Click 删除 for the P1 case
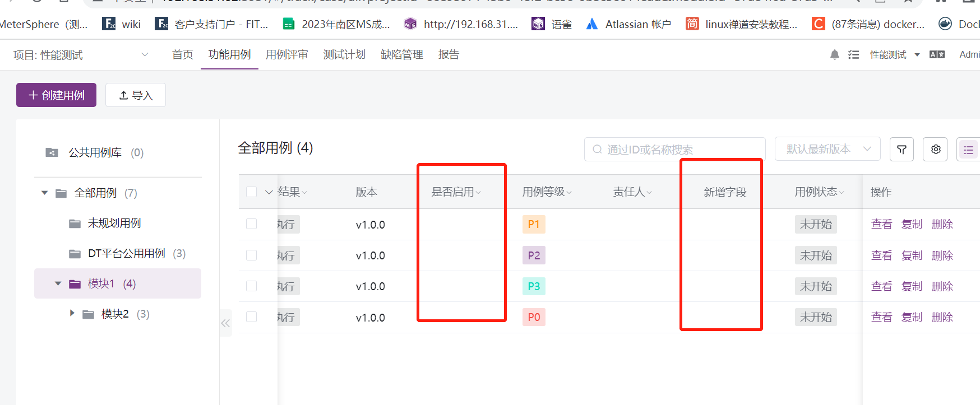Screen dimensions: 980x405 coord(942,224)
